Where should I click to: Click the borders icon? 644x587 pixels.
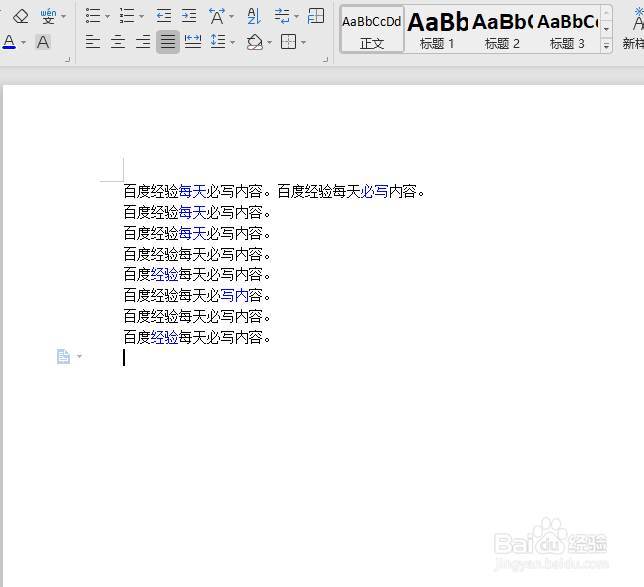(288, 42)
